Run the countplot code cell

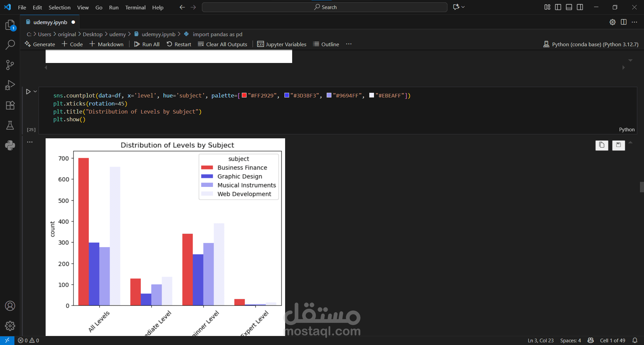(28, 91)
